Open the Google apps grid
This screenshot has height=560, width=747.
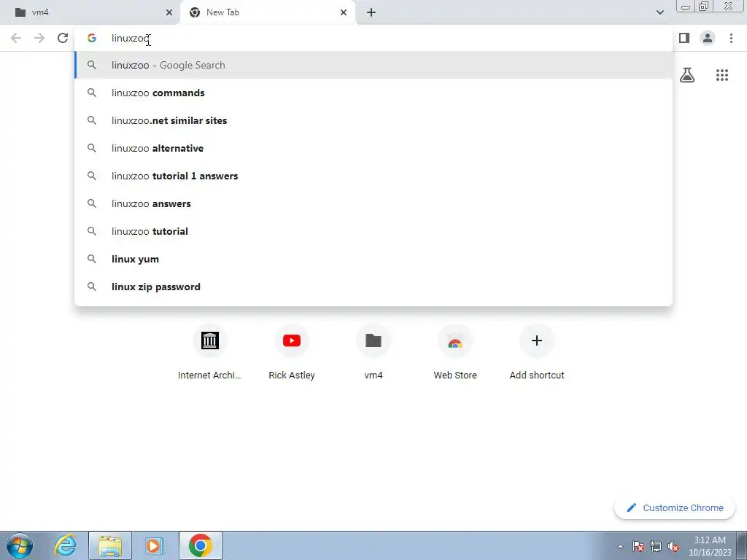pos(721,75)
